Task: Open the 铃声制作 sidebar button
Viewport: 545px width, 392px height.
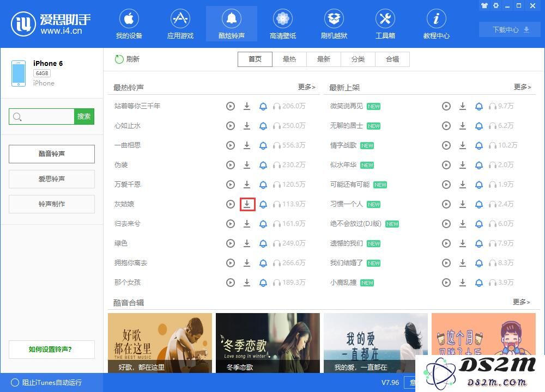Action: (x=52, y=204)
